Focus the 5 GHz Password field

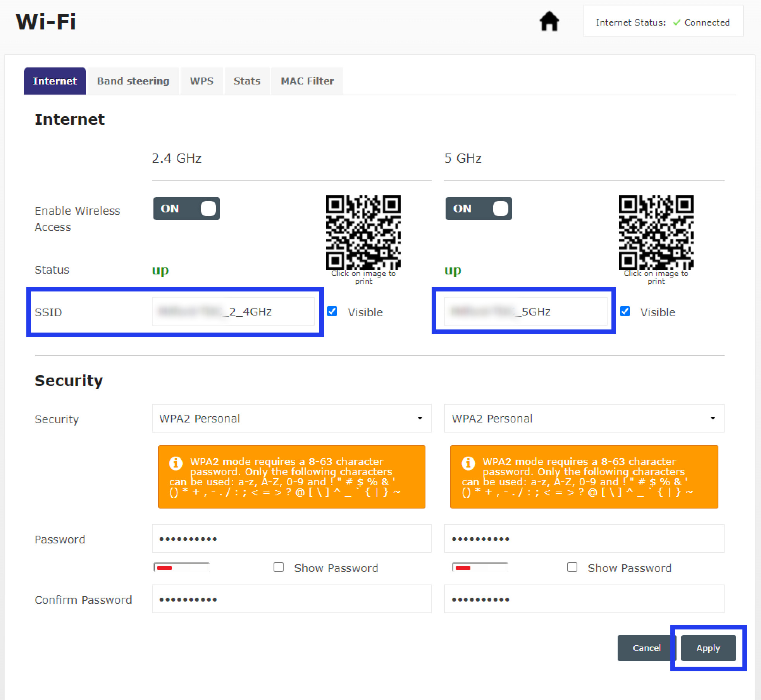[584, 538]
